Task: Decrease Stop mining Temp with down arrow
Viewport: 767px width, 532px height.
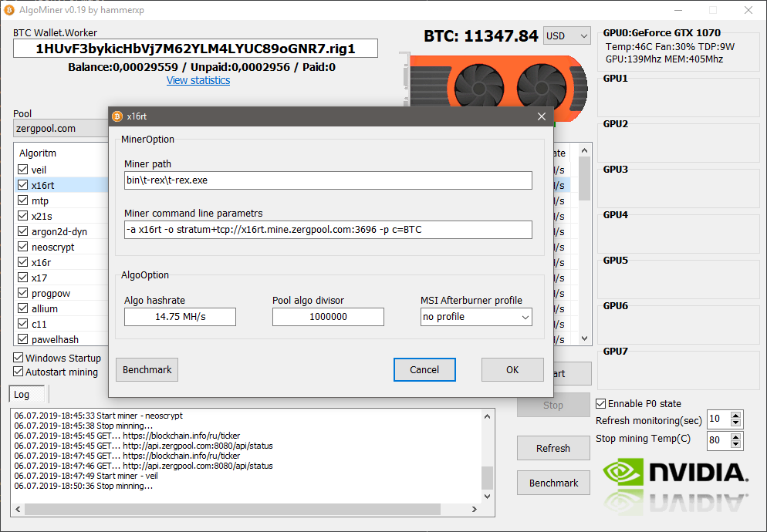Action: pyautogui.click(x=735, y=444)
